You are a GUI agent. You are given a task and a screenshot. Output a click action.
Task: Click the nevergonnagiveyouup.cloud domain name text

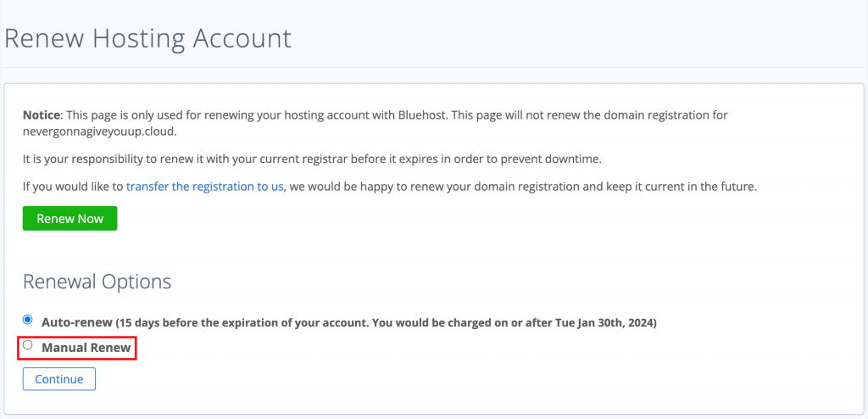pos(100,131)
